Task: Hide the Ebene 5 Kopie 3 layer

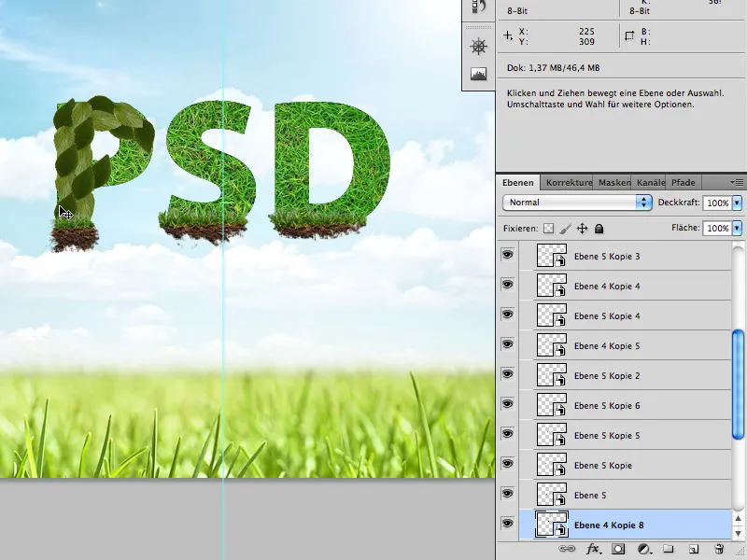Action: [x=508, y=255]
